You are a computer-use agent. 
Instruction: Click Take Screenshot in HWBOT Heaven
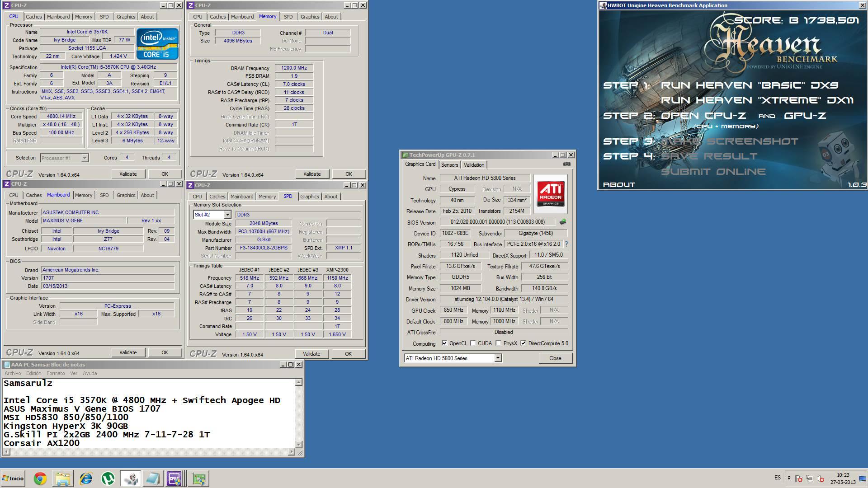pos(730,141)
